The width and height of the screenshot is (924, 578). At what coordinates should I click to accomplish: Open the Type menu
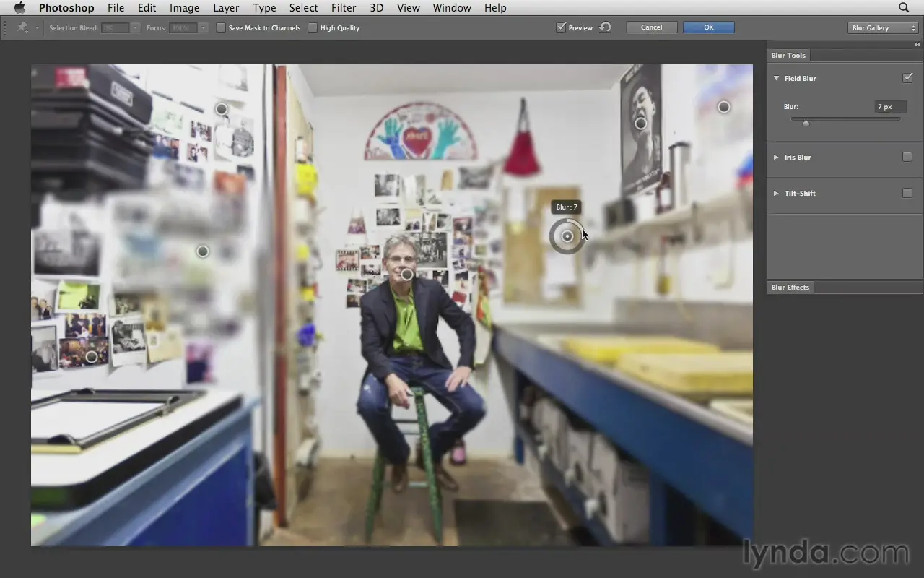pos(264,7)
